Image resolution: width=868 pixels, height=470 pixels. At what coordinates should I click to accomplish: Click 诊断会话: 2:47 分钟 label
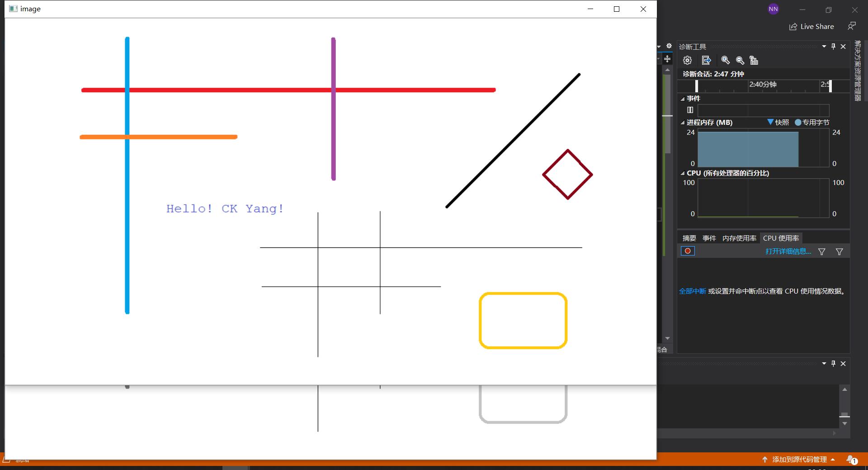pos(713,74)
